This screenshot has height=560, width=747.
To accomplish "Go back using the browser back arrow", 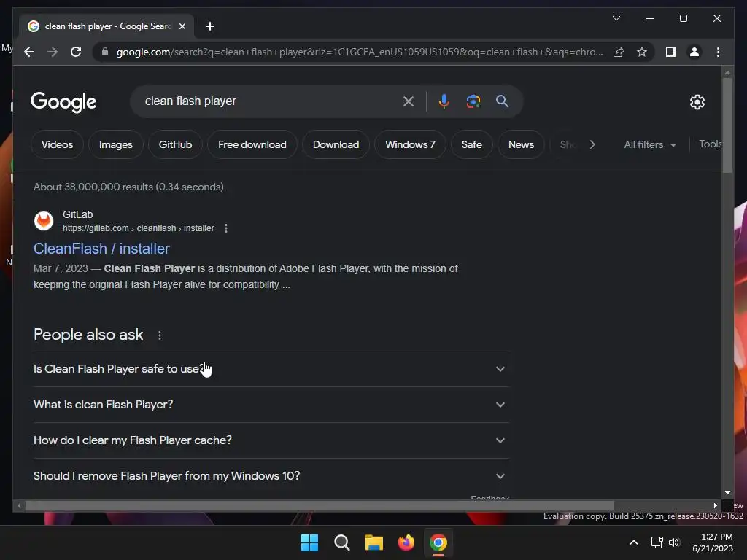I will [29, 52].
